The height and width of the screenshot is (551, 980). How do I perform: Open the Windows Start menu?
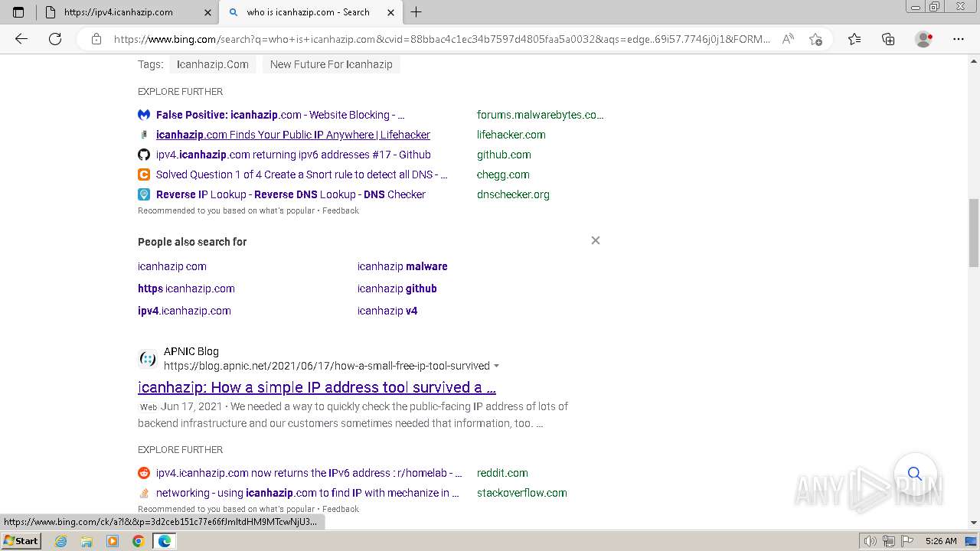click(21, 541)
